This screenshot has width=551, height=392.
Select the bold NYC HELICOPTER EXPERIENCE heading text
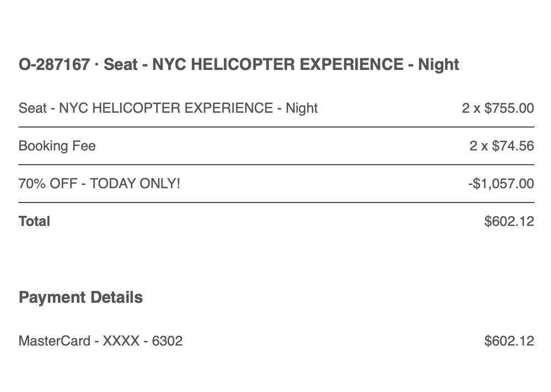click(x=278, y=65)
